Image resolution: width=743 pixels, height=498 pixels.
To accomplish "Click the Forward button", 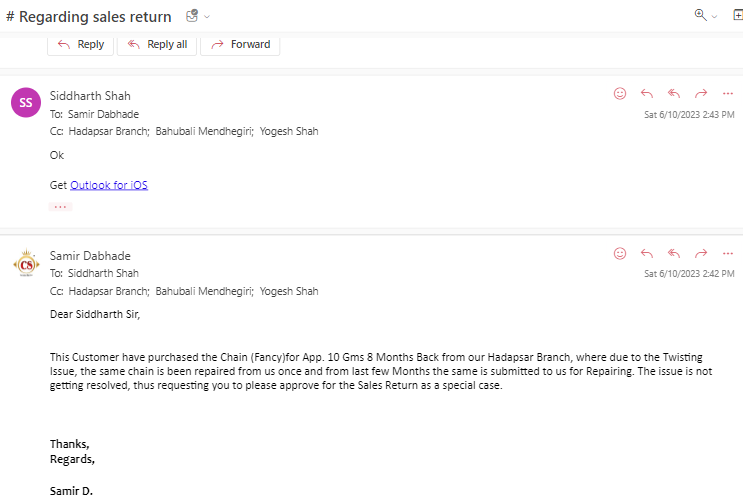I will [x=240, y=45].
